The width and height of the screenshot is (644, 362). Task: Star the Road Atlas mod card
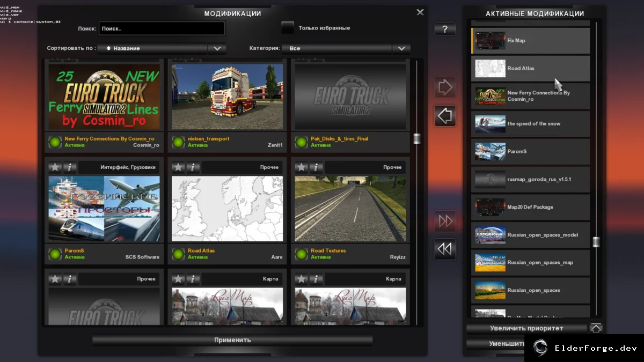click(x=178, y=167)
